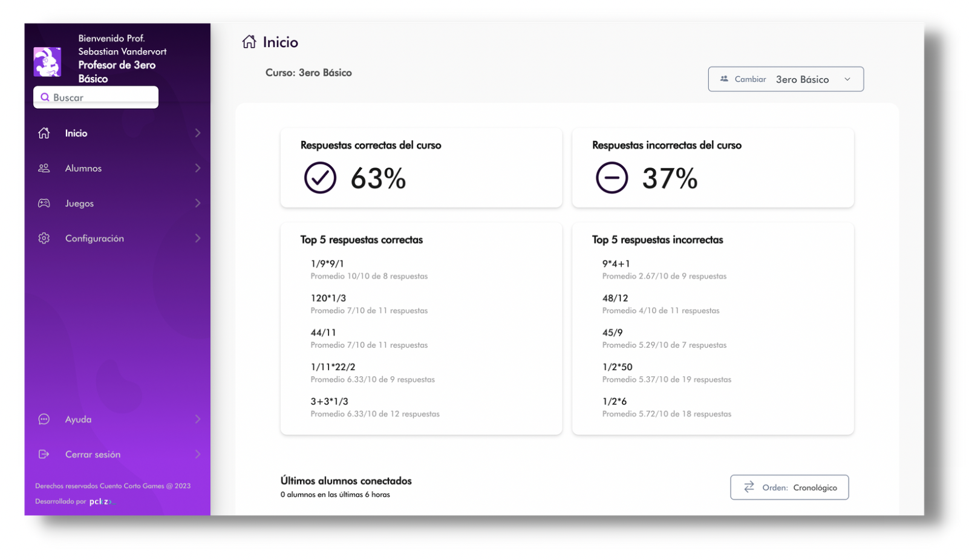Image resolution: width=969 pixels, height=560 pixels.
Task: Click the checkmark circle icon next to 63%
Action: (319, 178)
